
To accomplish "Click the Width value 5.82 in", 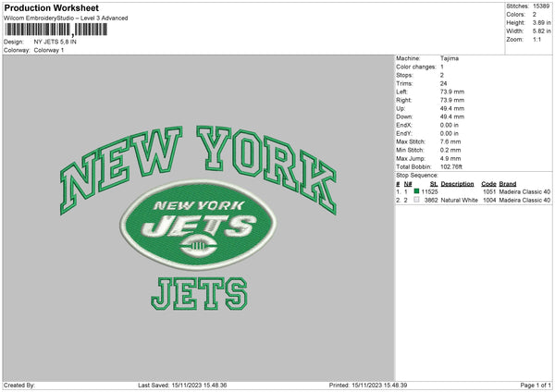I will pyautogui.click(x=541, y=31).
